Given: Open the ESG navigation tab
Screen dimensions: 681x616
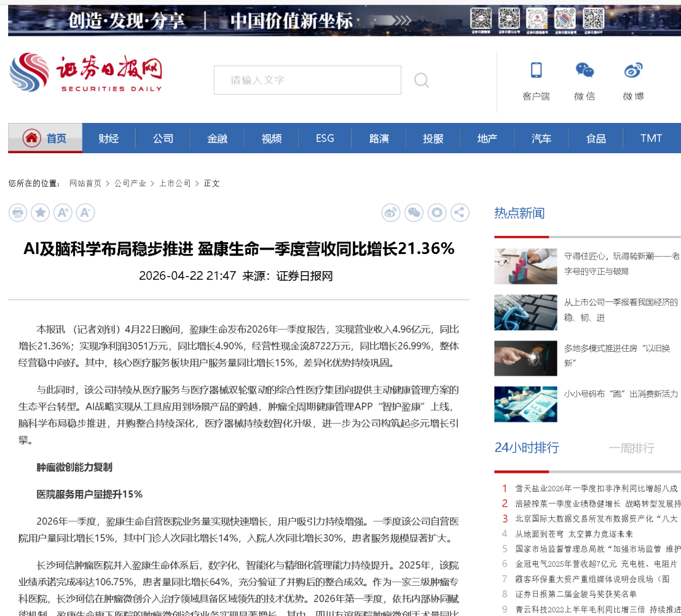Looking at the screenshot, I should [x=325, y=138].
